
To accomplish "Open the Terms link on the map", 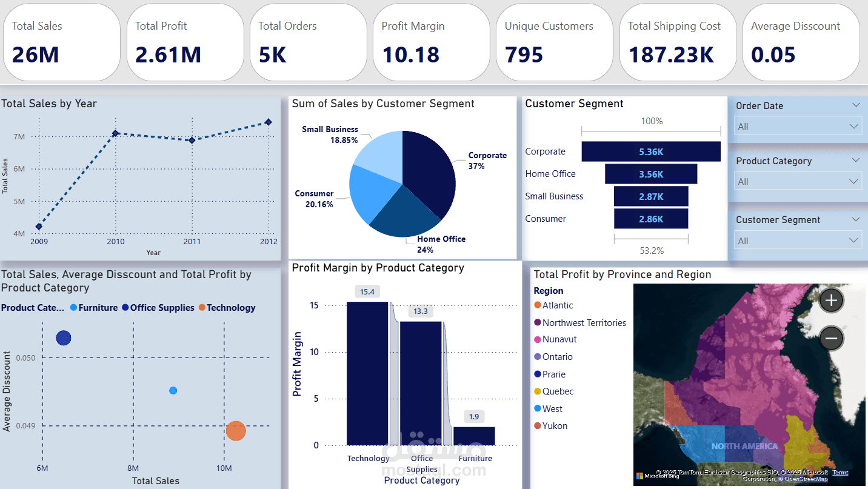I will point(840,473).
